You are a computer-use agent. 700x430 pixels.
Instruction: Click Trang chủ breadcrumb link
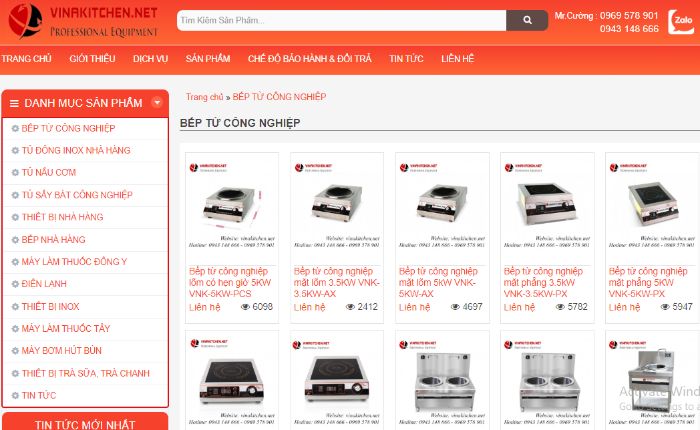click(204, 97)
